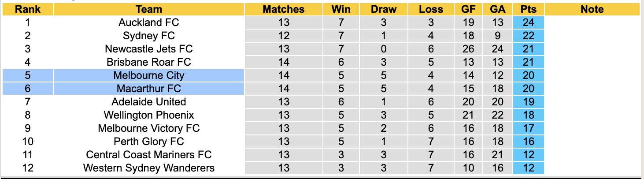Select the Loss column header

(431, 9)
